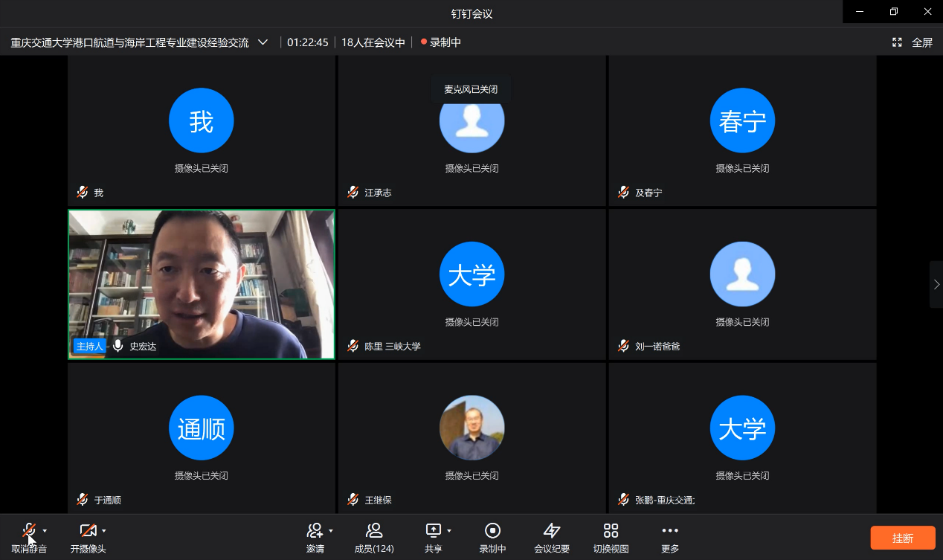The height and width of the screenshot is (560, 943).
Task: Open camera options arrow beside 开摄像头
Action: coord(104,531)
